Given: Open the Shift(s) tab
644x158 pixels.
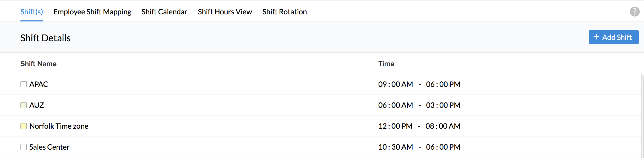Looking at the screenshot, I should tap(31, 12).
